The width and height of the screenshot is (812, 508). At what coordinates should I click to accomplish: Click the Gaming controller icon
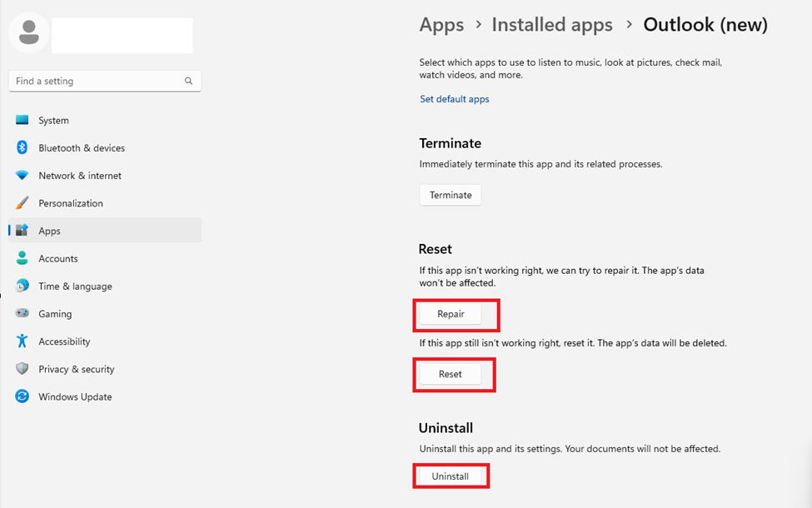tap(22, 313)
